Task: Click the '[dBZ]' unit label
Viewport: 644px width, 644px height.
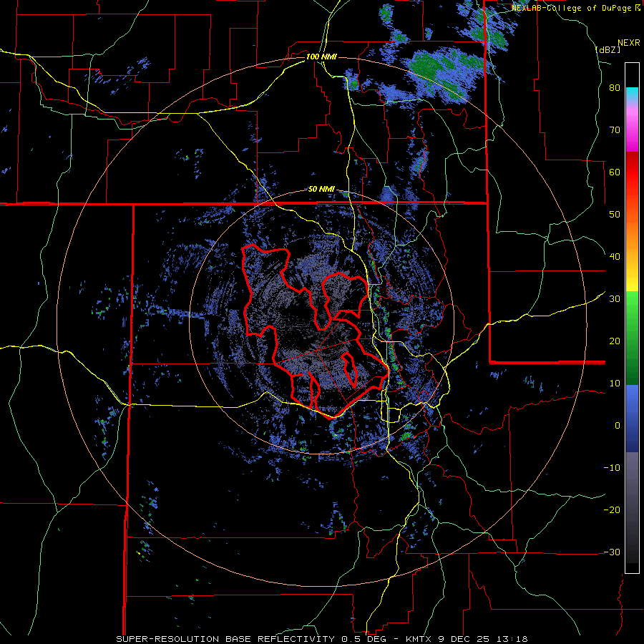Action: pos(608,50)
